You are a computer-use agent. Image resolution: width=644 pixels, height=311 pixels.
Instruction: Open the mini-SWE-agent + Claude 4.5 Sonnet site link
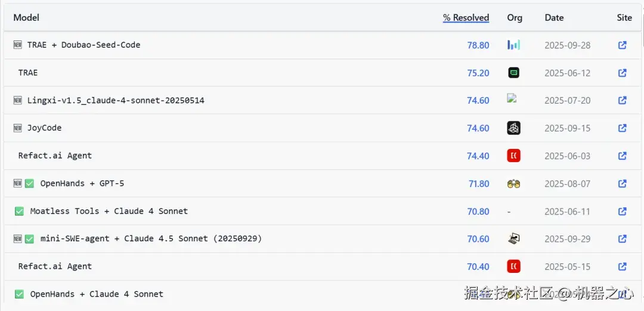coord(622,239)
